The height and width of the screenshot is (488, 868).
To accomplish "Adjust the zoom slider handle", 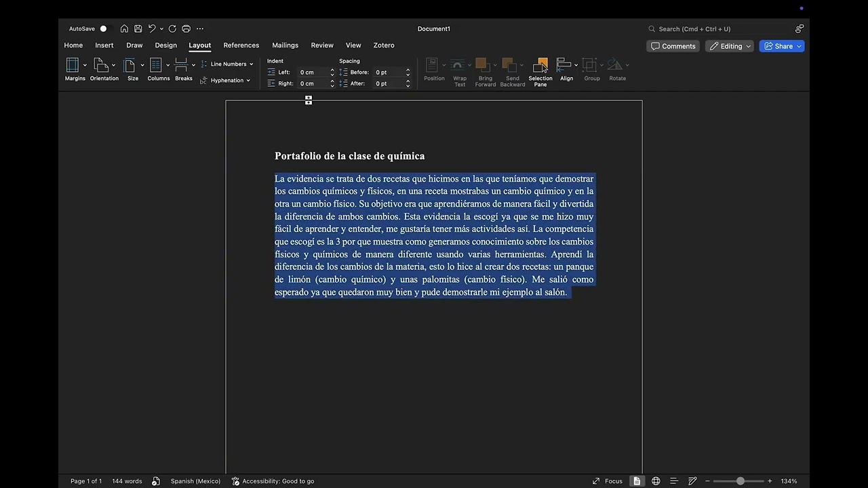I will pyautogui.click(x=741, y=481).
